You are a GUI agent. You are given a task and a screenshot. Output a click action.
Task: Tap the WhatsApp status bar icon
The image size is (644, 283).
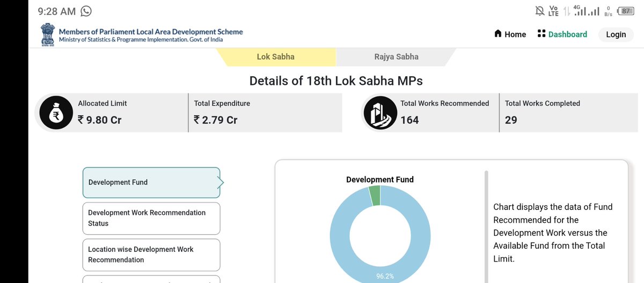[x=86, y=11]
